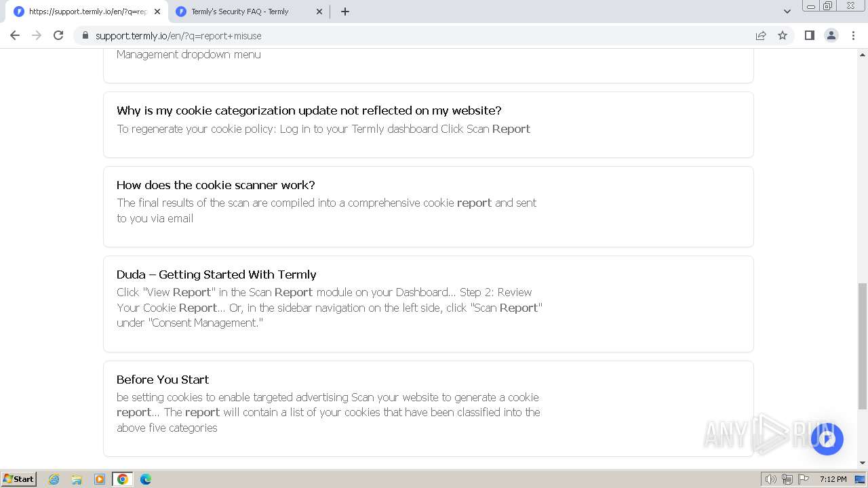Launch Internet Explorer from taskbar
This screenshot has width=868, height=488.
point(54,479)
